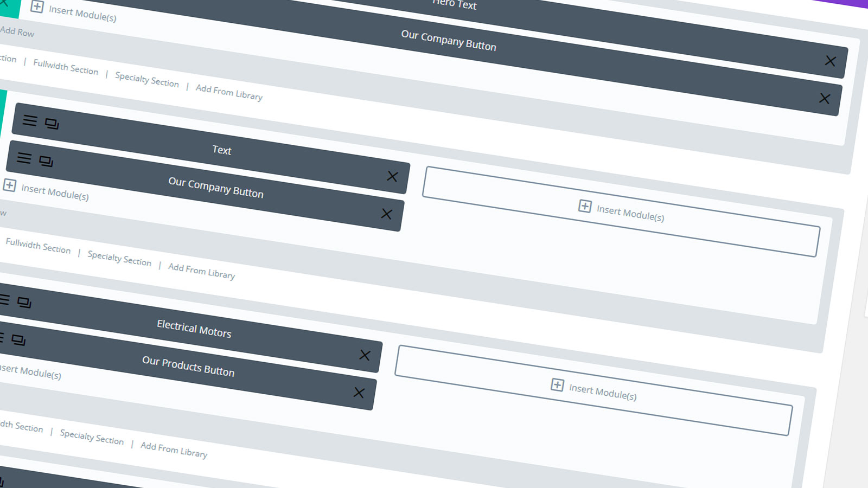Click duplicate icon on Electrical Motors module
This screenshot has width=868, height=488.
click(x=24, y=302)
